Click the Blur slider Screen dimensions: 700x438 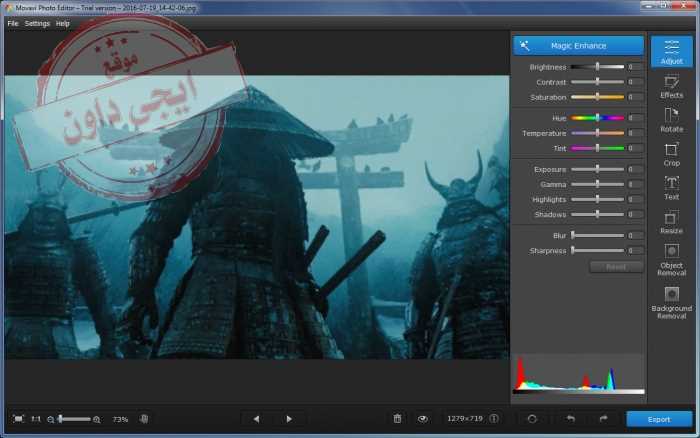[x=597, y=235]
